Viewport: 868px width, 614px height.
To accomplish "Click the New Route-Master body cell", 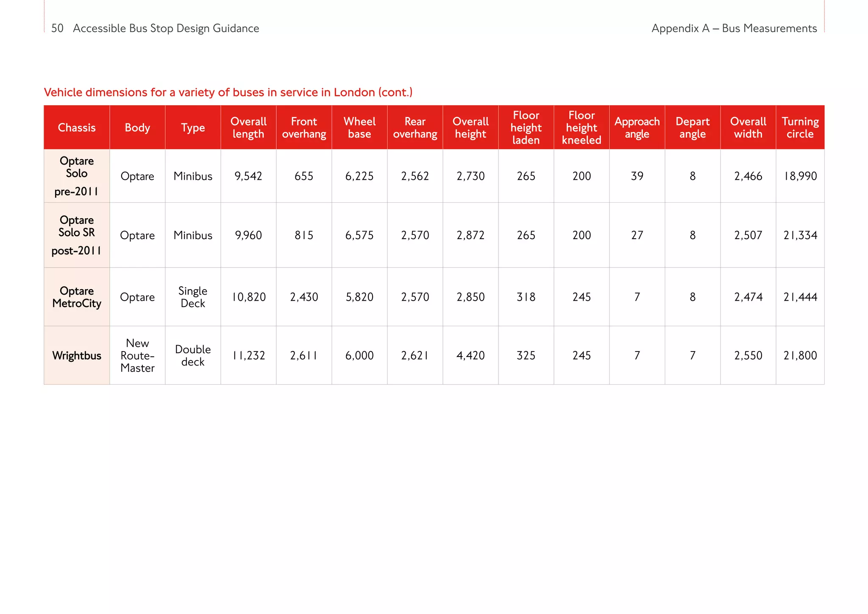I will pyautogui.click(x=137, y=355).
